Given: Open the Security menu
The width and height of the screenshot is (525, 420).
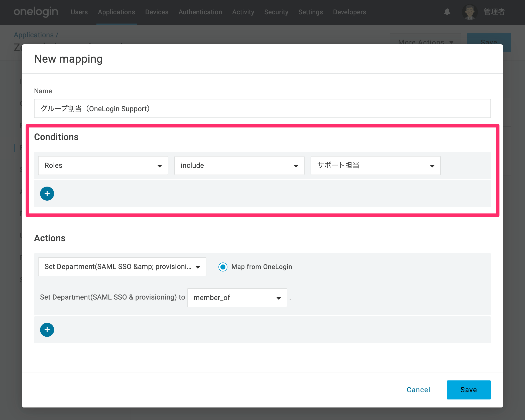Looking at the screenshot, I should click(x=276, y=12).
